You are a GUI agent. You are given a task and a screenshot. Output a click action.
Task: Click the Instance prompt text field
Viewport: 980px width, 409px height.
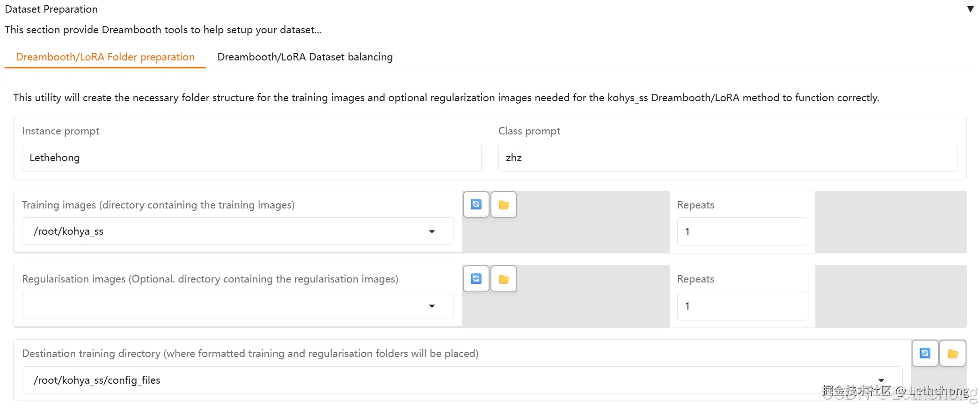coord(251,158)
